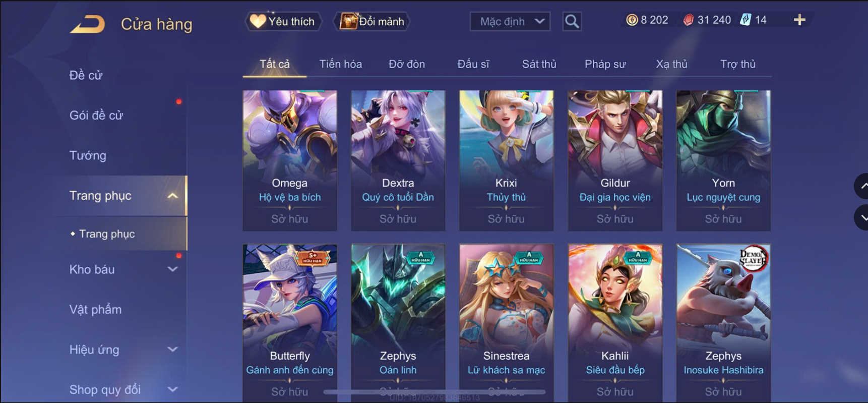Click the S+ badge on Butterfly skin
The height and width of the screenshot is (403, 868).
click(x=313, y=258)
